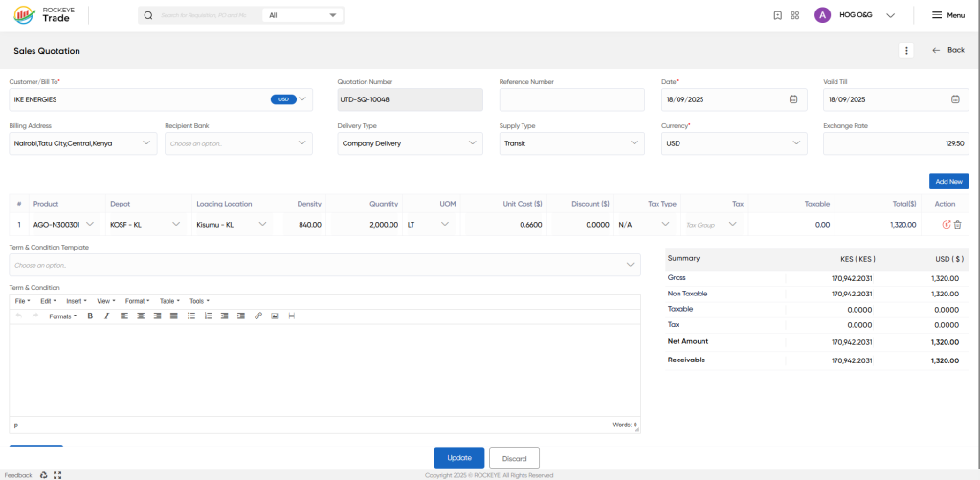This screenshot has height=480, width=980.
Task: Click the page break icon
Action: tap(291, 316)
